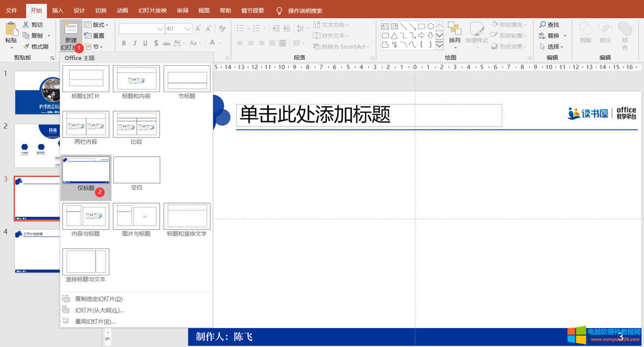Toggle italic formatting

coord(134,43)
